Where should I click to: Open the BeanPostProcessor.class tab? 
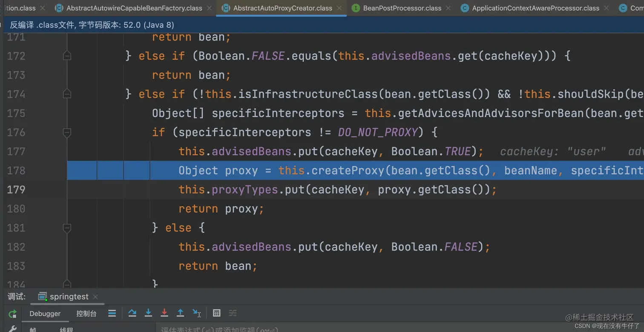[402, 8]
